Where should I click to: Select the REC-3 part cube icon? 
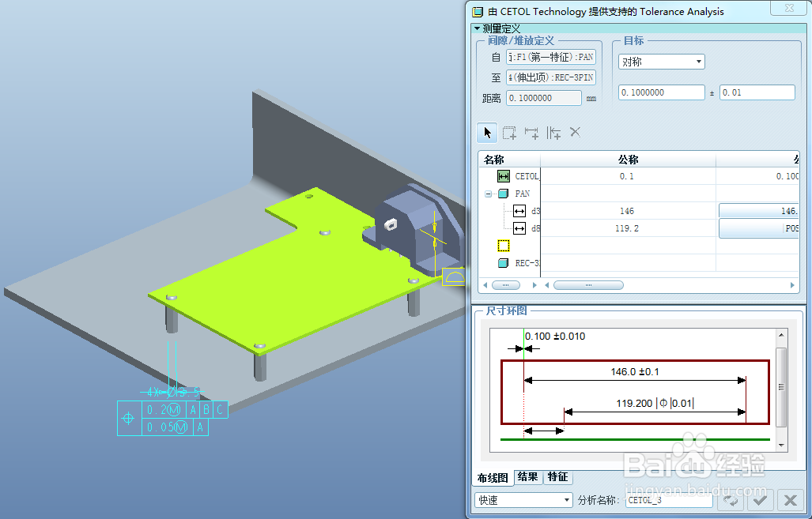pos(503,263)
